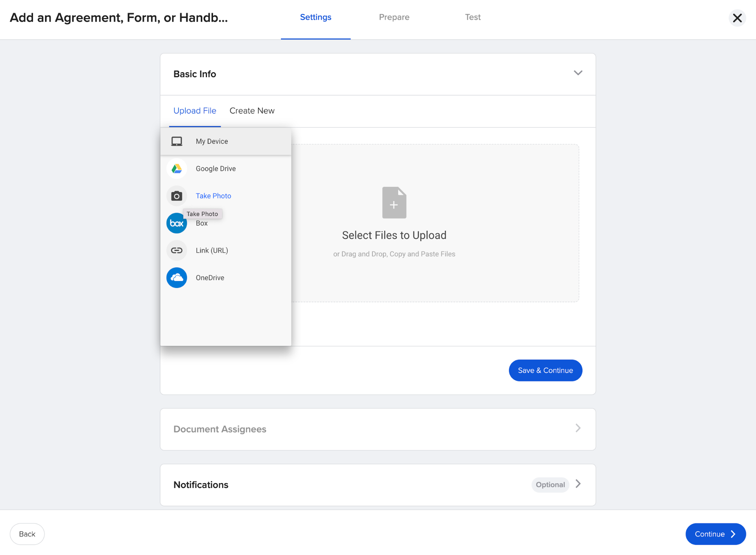The image size is (756, 555).
Task: Click the Document Assignees heading
Action: [220, 429]
